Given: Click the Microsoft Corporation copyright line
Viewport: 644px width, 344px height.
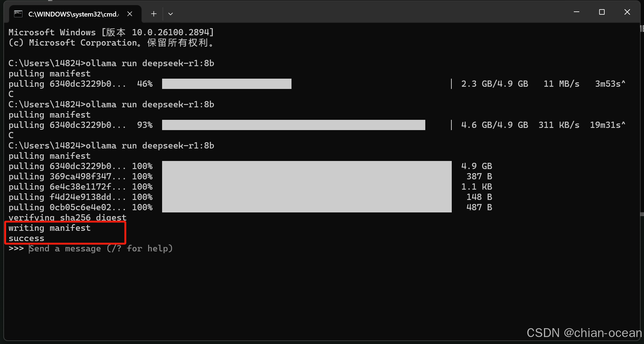Looking at the screenshot, I should (111, 43).
